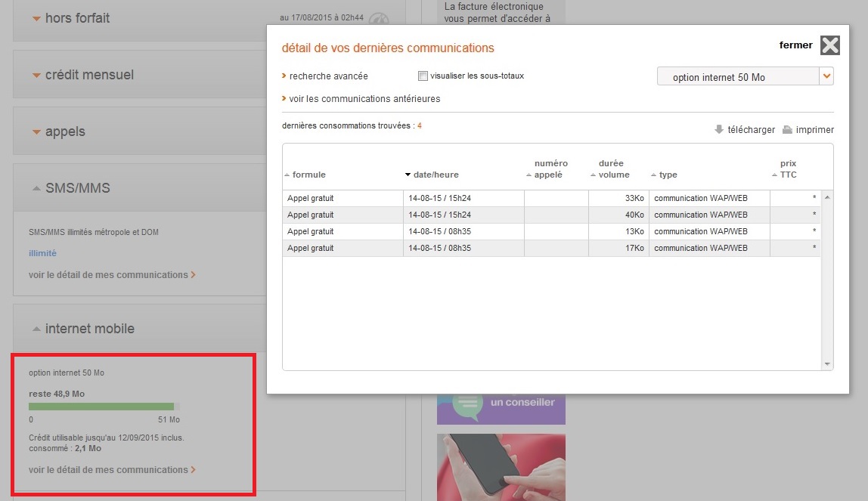Image resolution: width=868 pixels, height=501 pixels.
Task: Expand the crédit mensuel section
Action: point(36,75)
